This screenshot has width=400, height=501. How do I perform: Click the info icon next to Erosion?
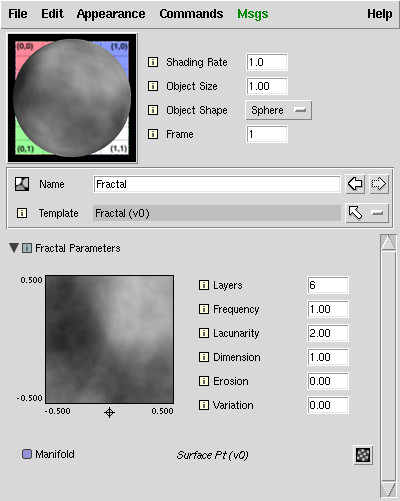204,381
